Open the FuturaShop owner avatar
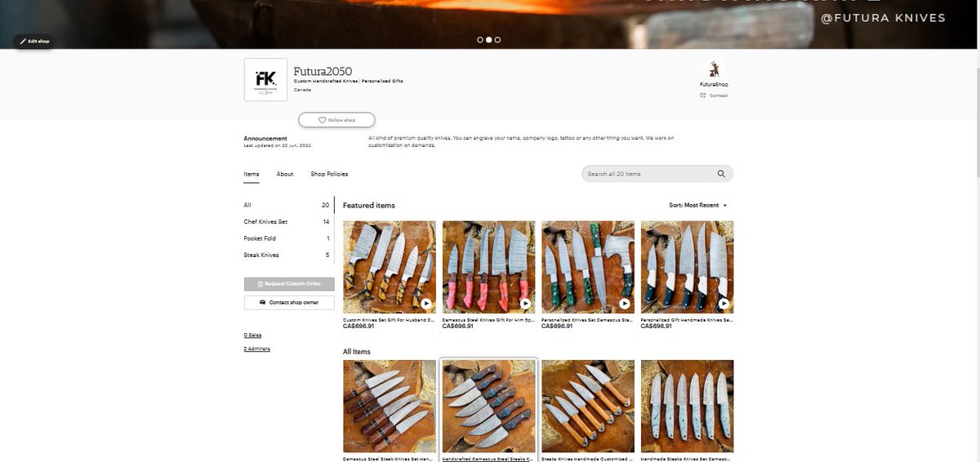Viewport: 980px width, 462px height. [x=714, y=69]
